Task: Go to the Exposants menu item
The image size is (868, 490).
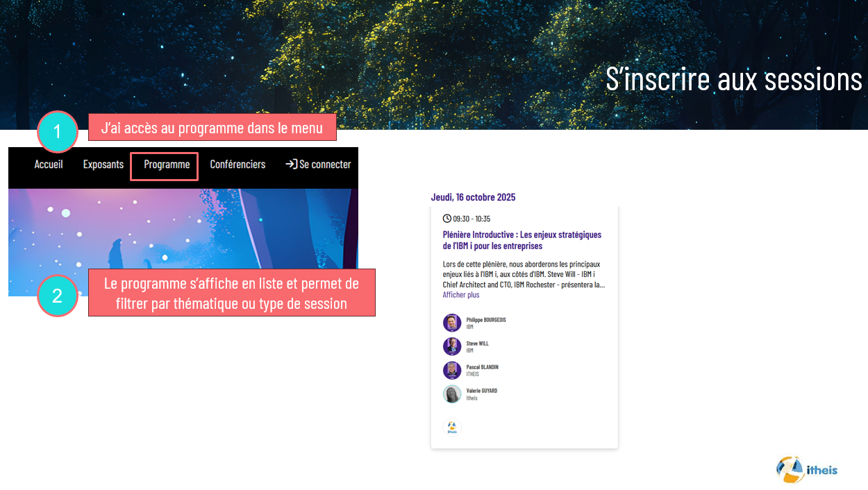Action: (x=103, y=164)
